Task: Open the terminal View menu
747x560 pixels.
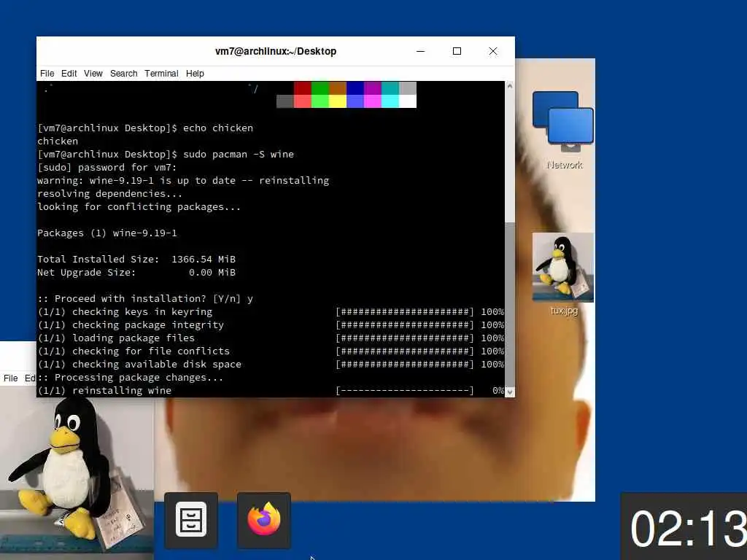Action: click(x=93, y=74)
